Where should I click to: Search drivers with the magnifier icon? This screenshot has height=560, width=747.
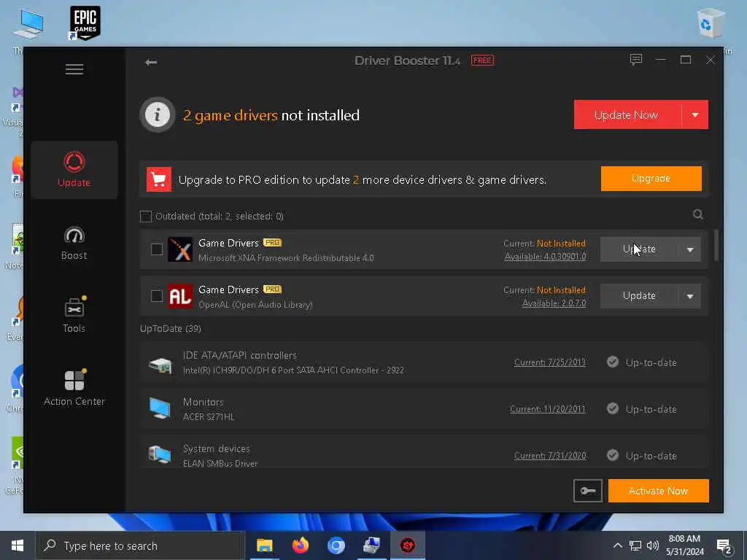698,215
